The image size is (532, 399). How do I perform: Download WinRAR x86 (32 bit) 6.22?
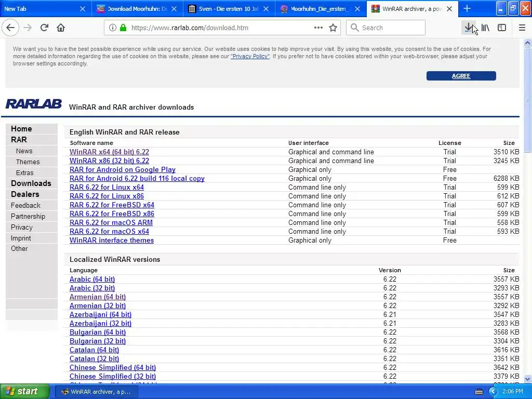(109, 161)
